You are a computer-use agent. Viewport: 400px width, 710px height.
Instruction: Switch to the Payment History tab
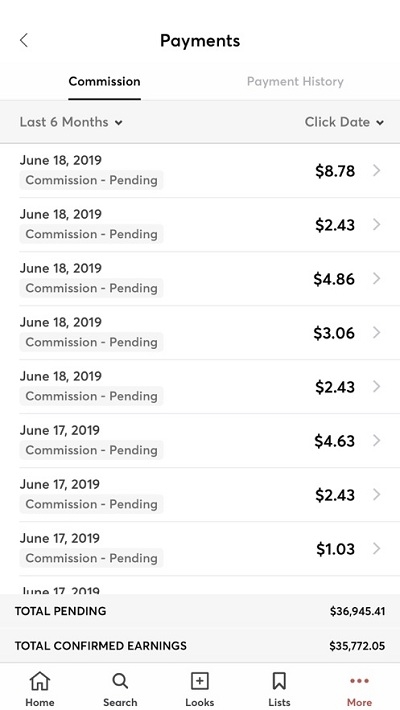click(295, 82)
